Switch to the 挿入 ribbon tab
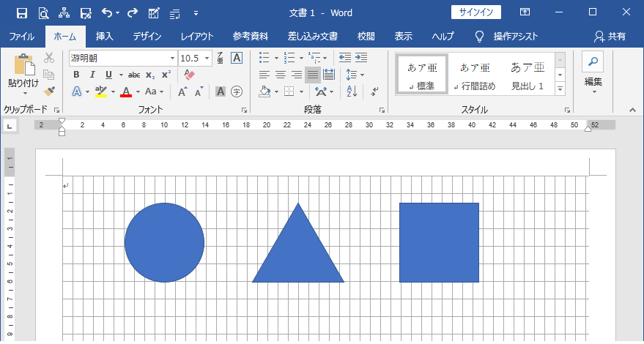Image resolution: width=644 pixels, height=344 pixels. click(105, 36)
